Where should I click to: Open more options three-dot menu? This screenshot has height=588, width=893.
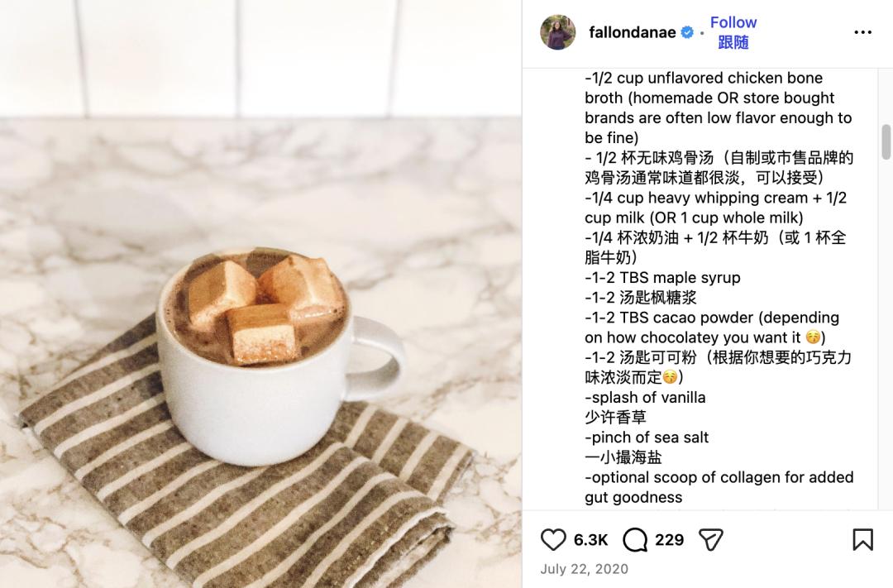(x=862, y=32)
